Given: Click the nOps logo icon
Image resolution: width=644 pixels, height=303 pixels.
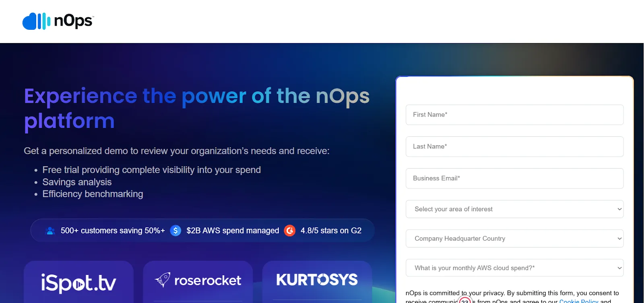Looking at the screenshot, I should pos(36,21).
